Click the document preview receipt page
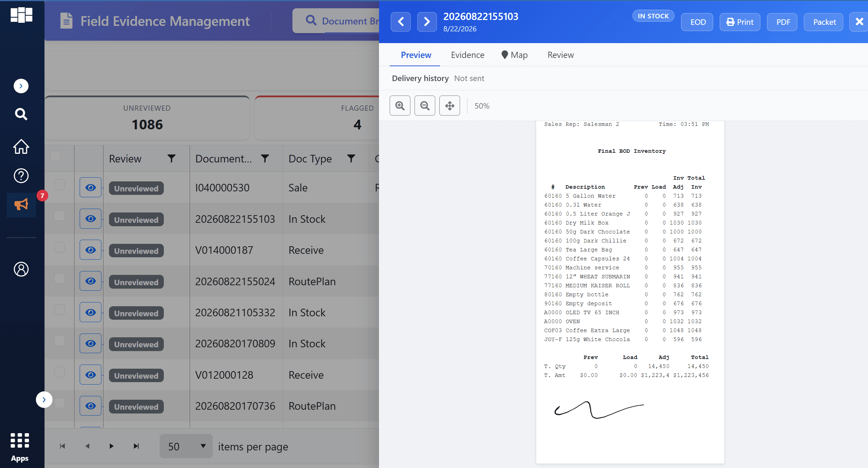The width and height of the screenshot is (868, 468). click(x=630, y=292)
